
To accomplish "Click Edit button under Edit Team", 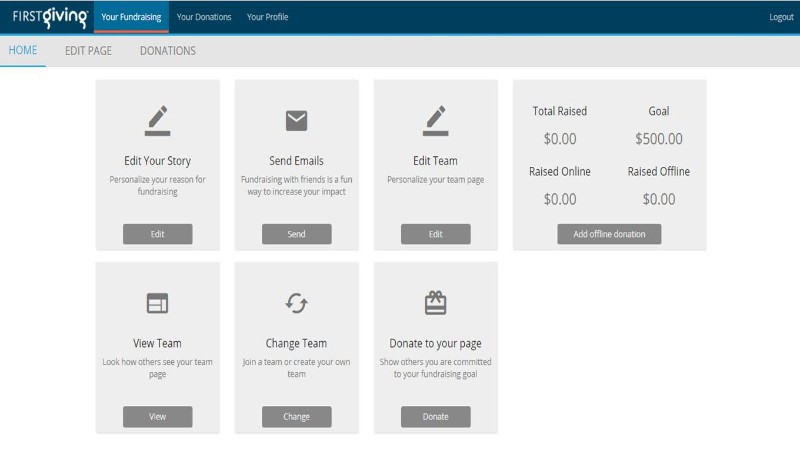I will coord(436,234).
